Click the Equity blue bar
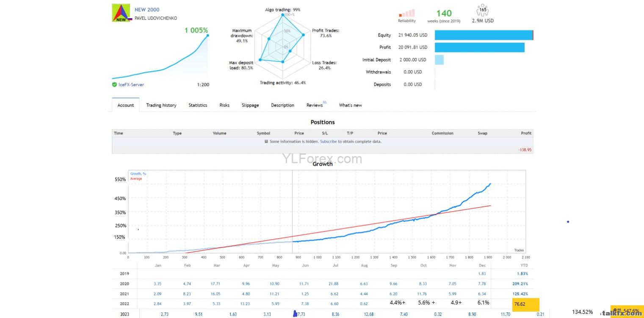Viewport: 644px width, 318px height. (x=484, y=35)
